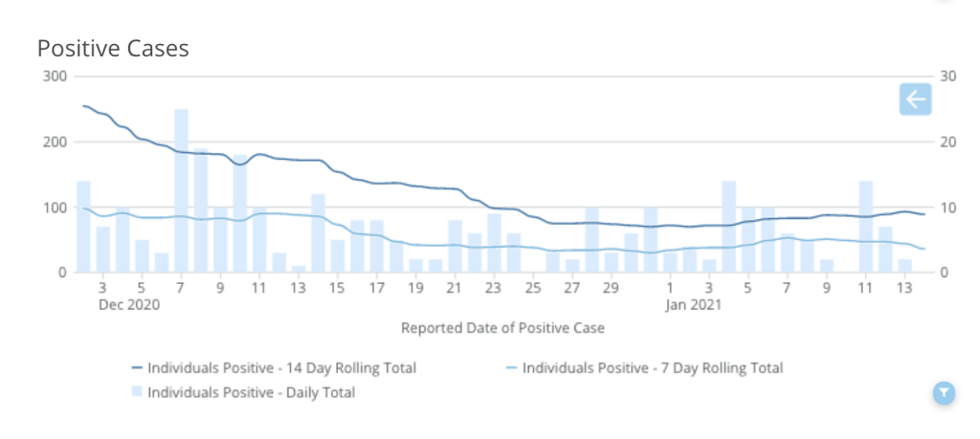Click the Dec 28 daily bar

(591, 240)
